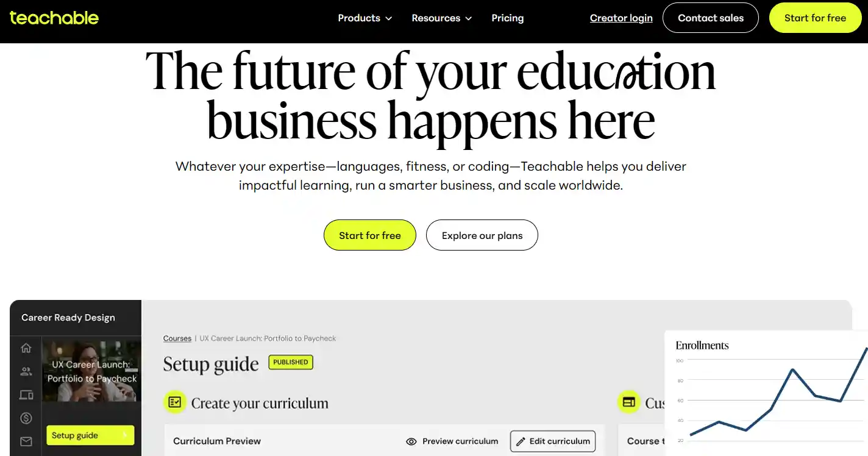Follow the Courses breadcrumb link
The width and height of the screenshot is (868, 456).
pos(177,338)
